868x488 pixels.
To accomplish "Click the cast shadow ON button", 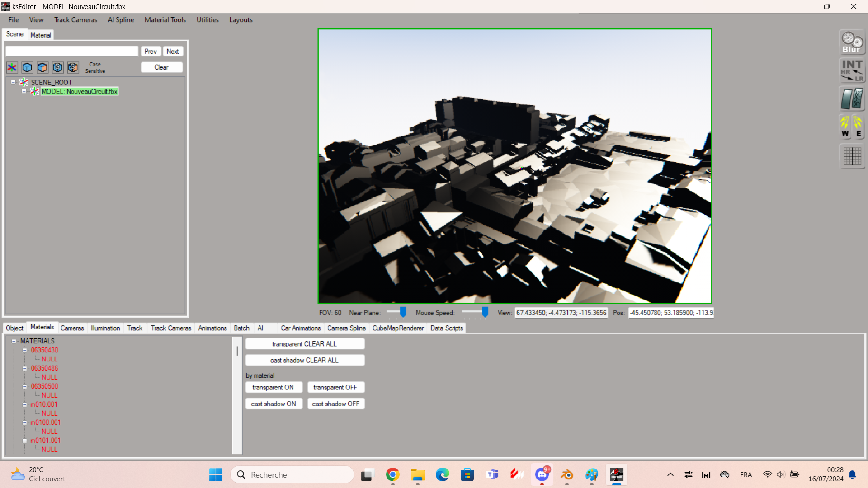I will (274, 404).
